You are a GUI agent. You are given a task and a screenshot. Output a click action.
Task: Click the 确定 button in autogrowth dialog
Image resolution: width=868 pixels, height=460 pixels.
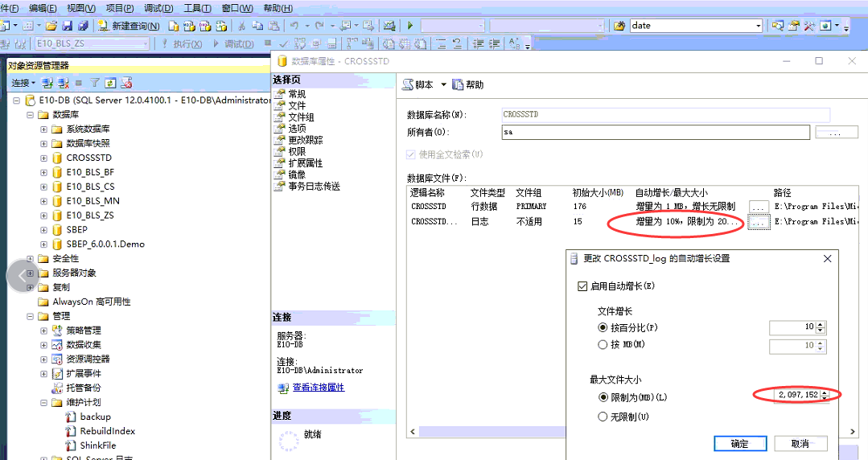coord(739,444)
